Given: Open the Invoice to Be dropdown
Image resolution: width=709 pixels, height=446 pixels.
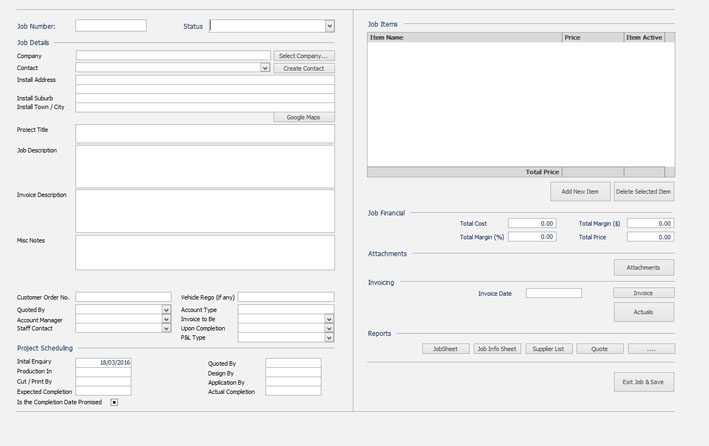Looking at the screenshot, I should coord(329,319).
